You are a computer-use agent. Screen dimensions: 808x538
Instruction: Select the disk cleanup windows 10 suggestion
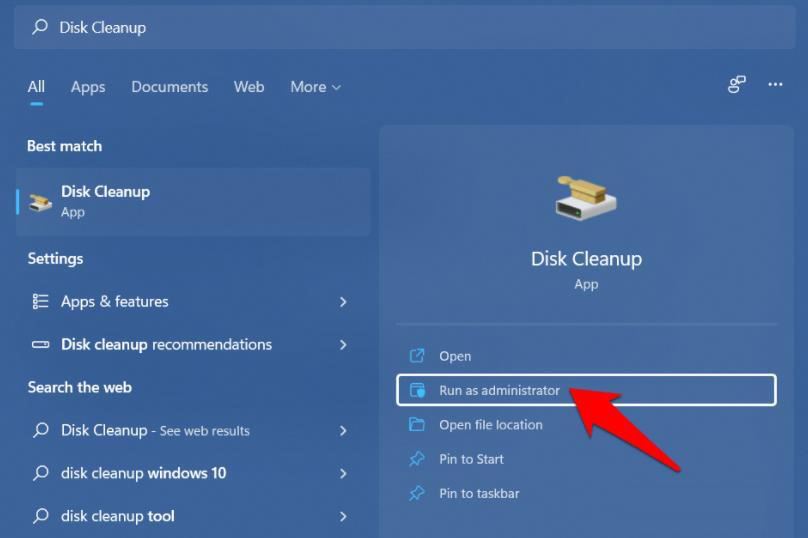pyautogui.click(x=193, y=473)
